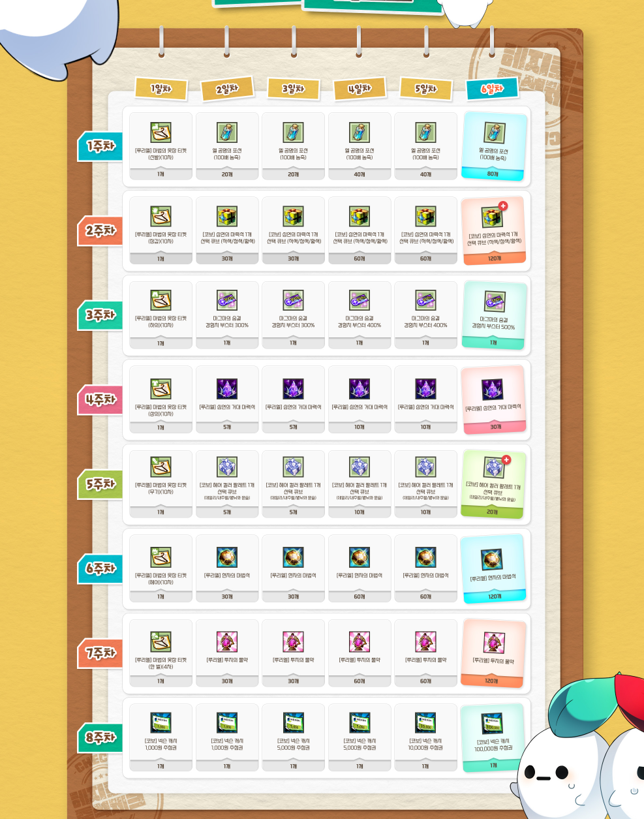644x819 pixels.
Task: Click the 5주차 6일차 highlighted palette cube icon
Action: (x=495, y=467)
